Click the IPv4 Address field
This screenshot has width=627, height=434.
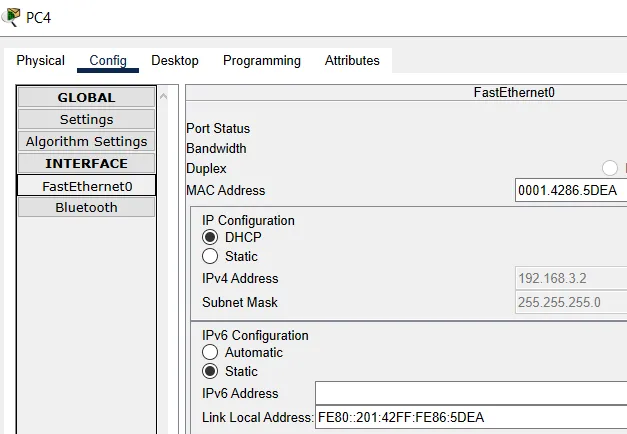[570, 279]
